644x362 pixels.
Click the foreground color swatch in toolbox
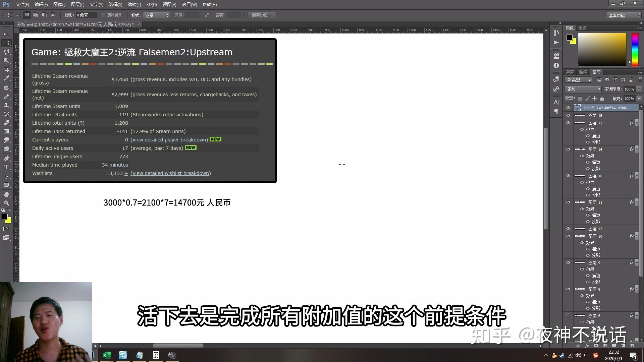[x=5, y=217]
